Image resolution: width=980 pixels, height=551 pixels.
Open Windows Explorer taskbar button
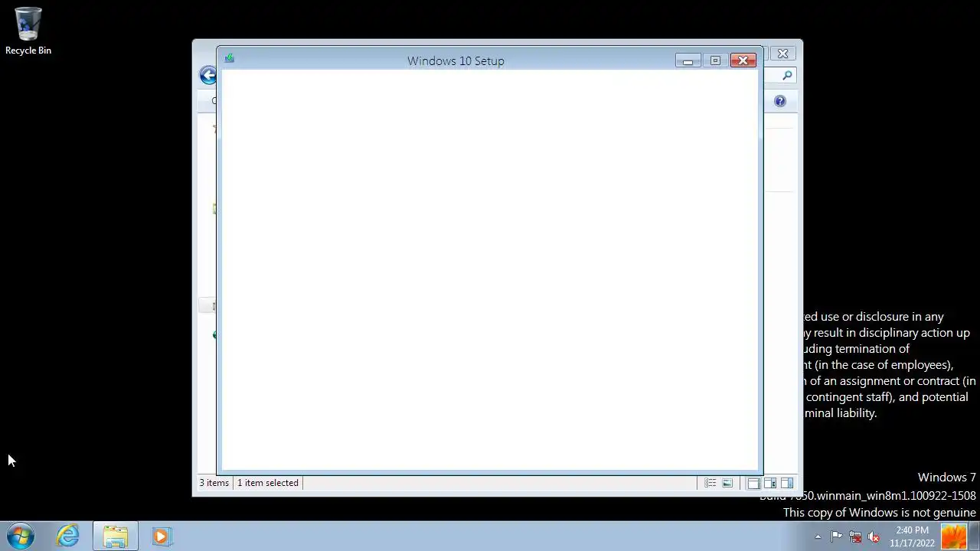click(x=115, y=536)
